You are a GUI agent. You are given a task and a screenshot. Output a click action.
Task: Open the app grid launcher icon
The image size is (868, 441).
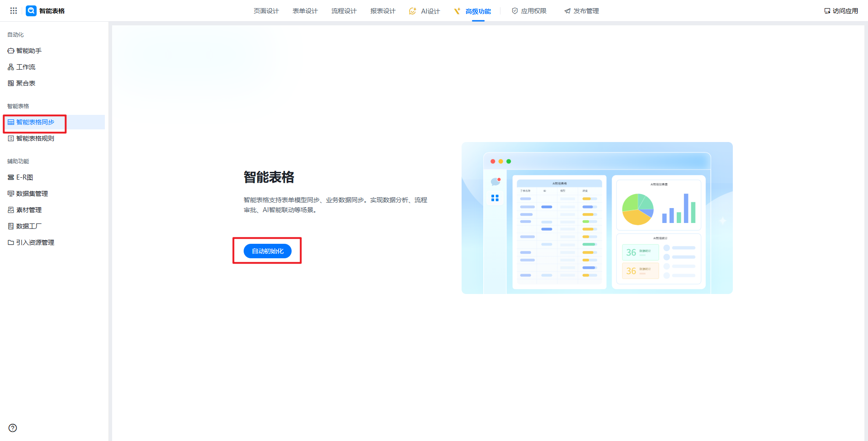tap(14, 10)
